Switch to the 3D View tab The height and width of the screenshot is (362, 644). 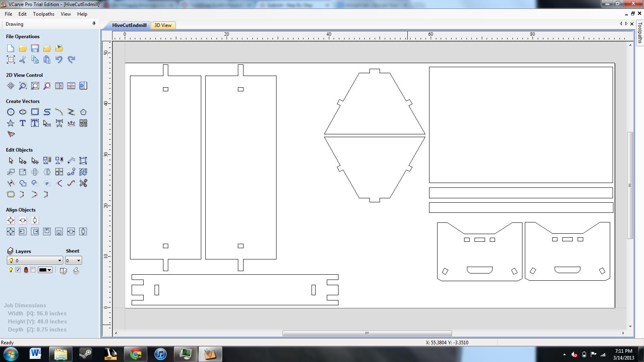coord(163,25)
